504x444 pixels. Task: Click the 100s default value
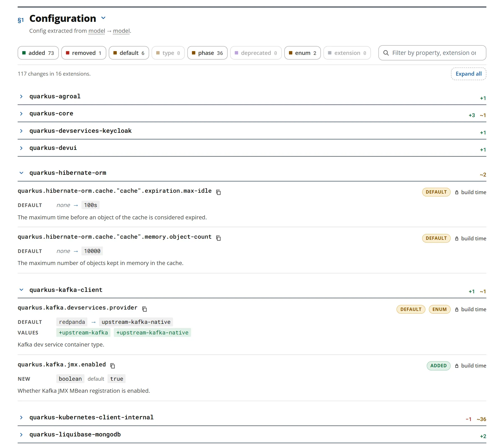point(90,205)
